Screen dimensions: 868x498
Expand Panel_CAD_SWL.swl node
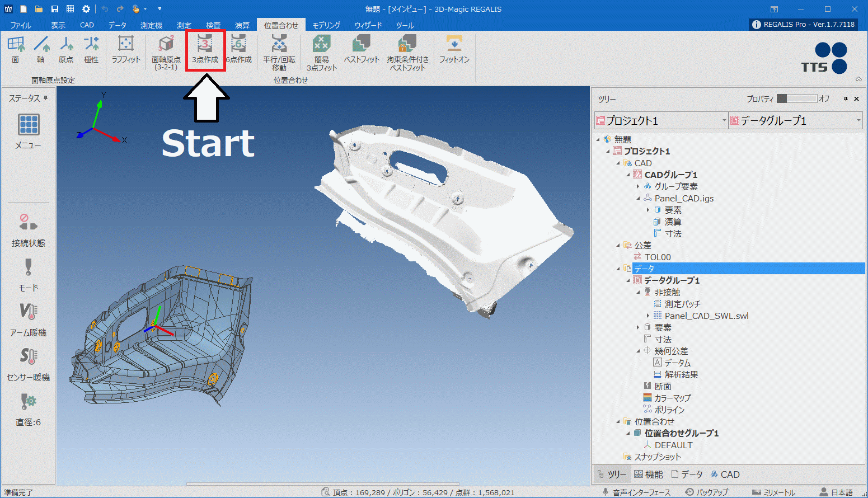pos(648,316)
